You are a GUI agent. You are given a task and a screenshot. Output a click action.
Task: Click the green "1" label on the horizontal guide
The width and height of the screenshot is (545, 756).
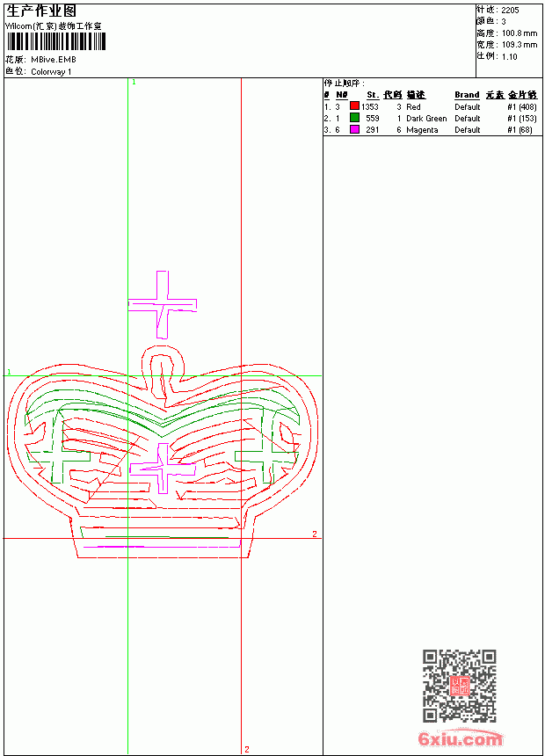coord(9,372)
